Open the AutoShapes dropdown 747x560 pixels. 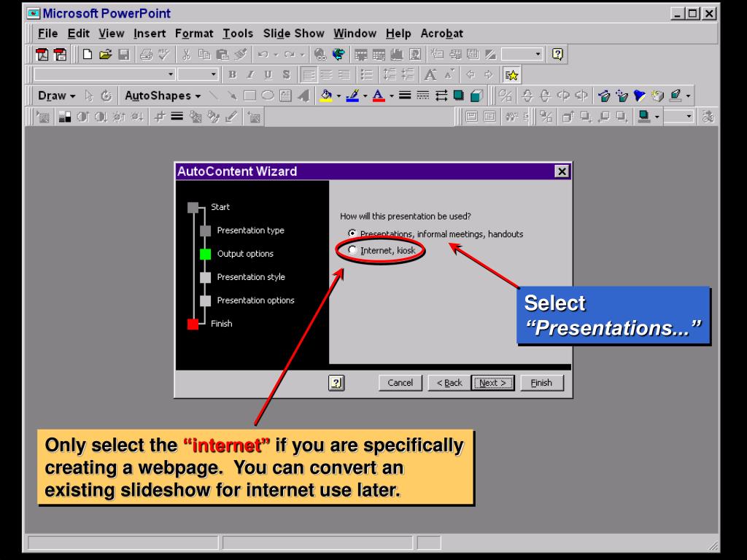pos(163,96)
